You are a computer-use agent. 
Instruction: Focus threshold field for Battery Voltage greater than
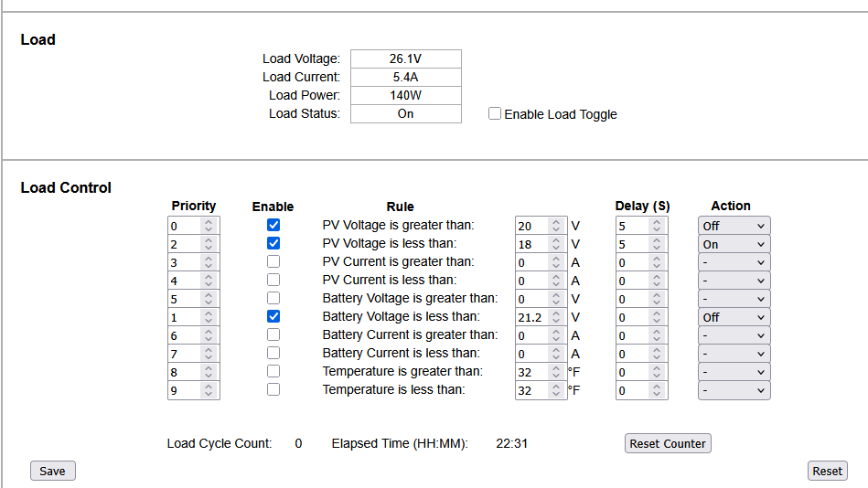pyautogui.click(x=541, y=299)
